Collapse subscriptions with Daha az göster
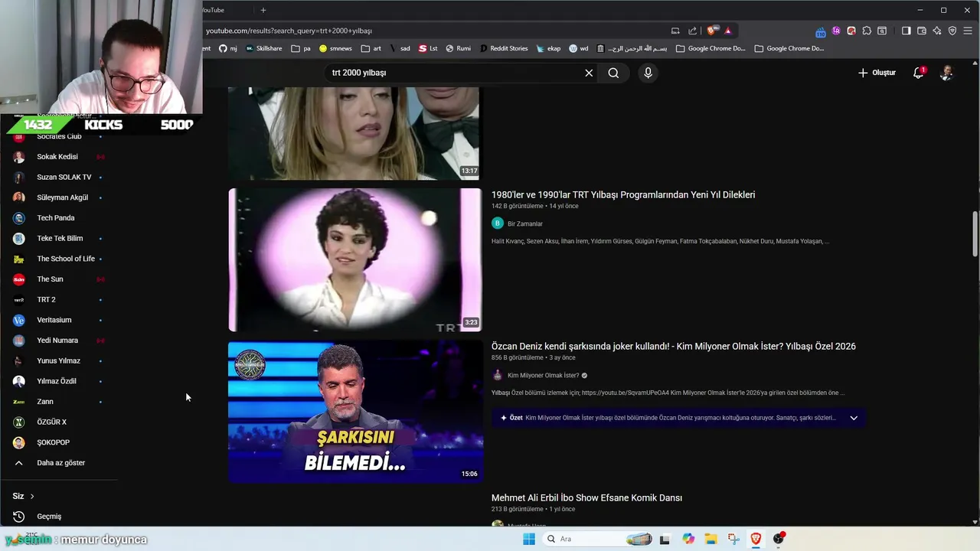This screenshot has height=551, width=980. (x=61, y=463)
